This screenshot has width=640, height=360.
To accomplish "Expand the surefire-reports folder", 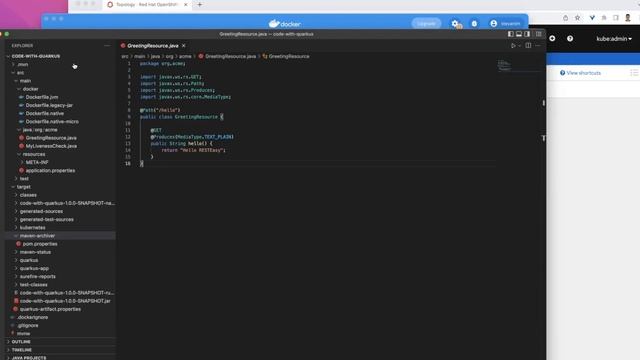I will [x=38, y=277].
